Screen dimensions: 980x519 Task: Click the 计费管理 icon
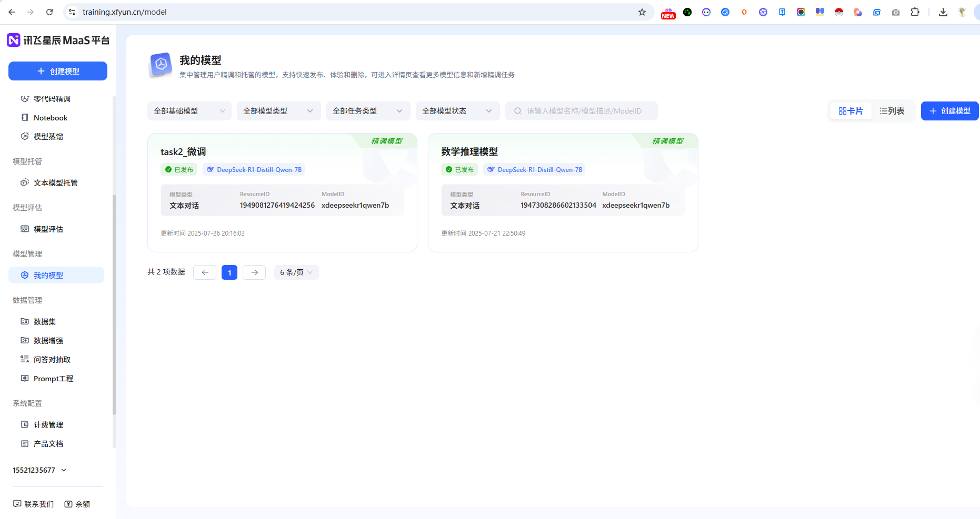[25, 424]
